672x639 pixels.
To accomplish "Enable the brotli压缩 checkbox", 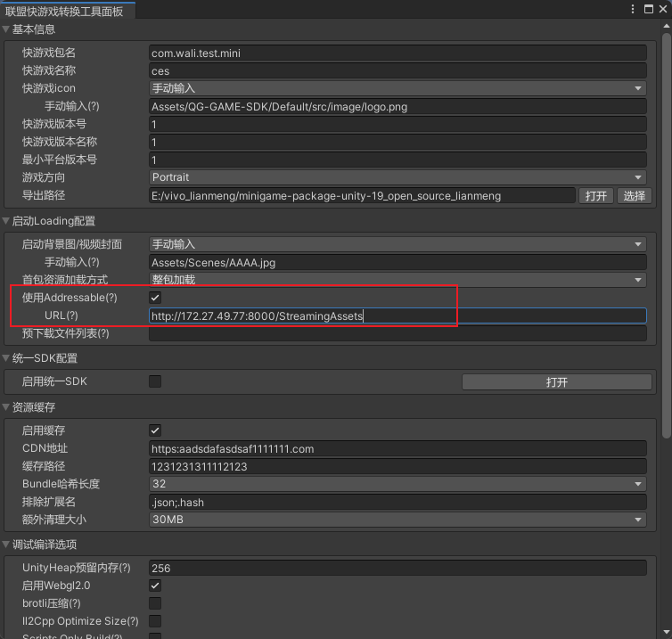I will click(155, 603).
